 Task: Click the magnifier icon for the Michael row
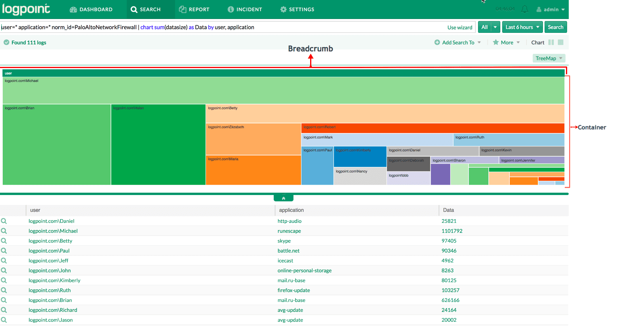(4, 231)
